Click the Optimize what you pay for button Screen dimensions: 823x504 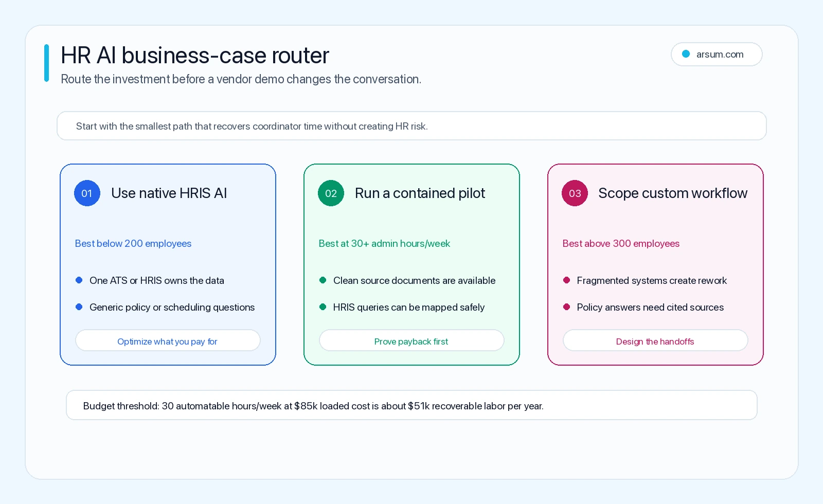coord(168,340)
